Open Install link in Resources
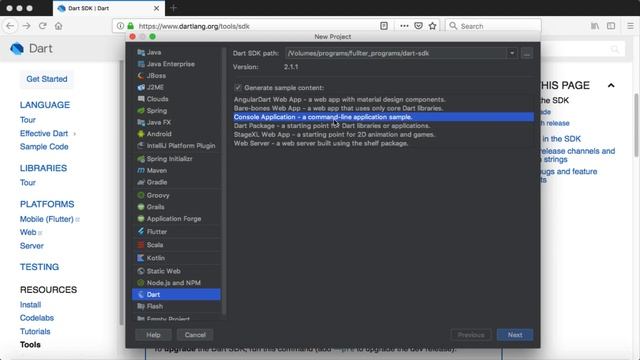 30,304
